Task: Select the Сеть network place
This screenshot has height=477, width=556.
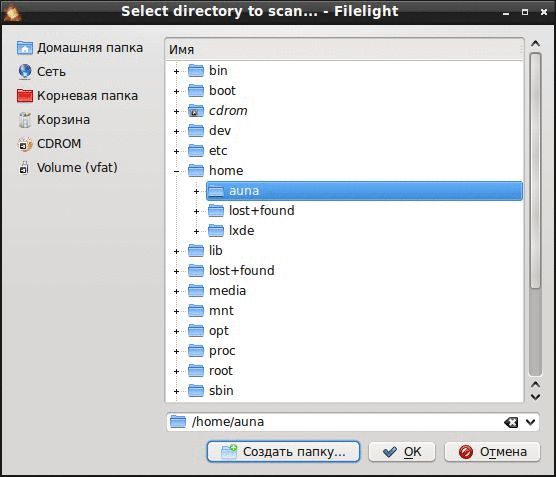Action: [x=41, y=72]
